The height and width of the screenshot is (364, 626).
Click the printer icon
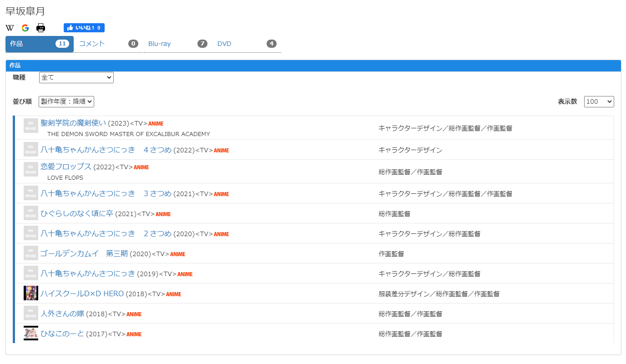41,28
